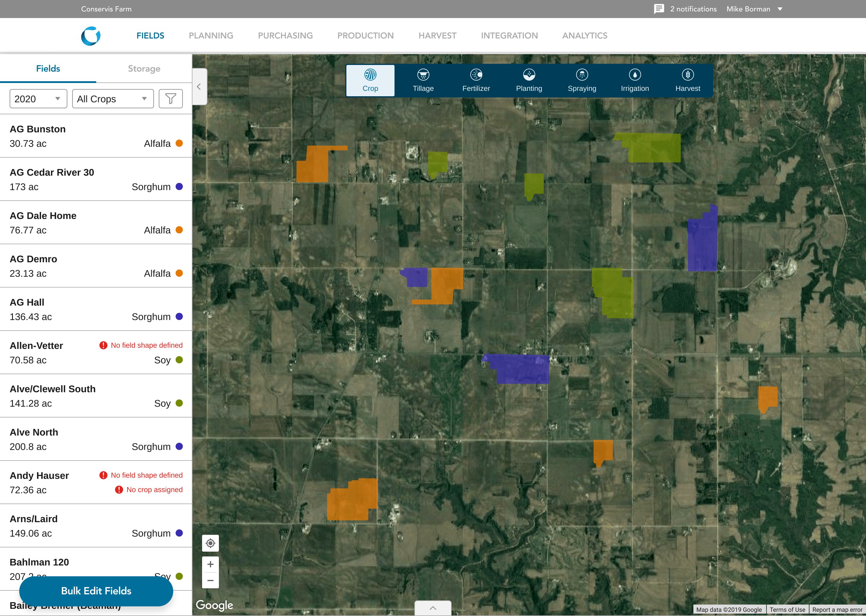Image resolution: width=866 pixels, height=616 pixels.
Task: Select the AG Dale Home field
Action: click(96, 223)
